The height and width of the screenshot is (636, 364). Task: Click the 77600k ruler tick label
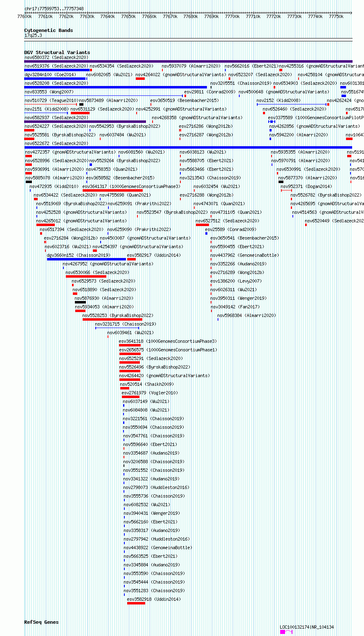25,16
